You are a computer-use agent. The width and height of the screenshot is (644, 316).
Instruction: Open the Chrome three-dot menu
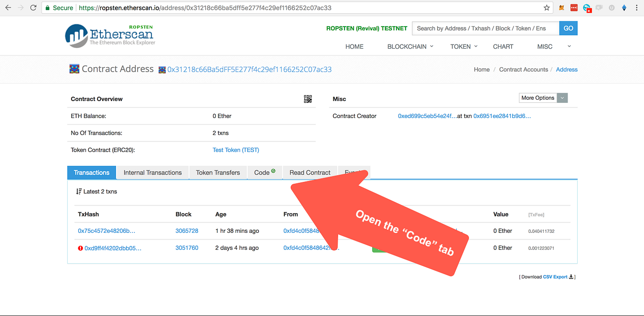pos(637,8)
